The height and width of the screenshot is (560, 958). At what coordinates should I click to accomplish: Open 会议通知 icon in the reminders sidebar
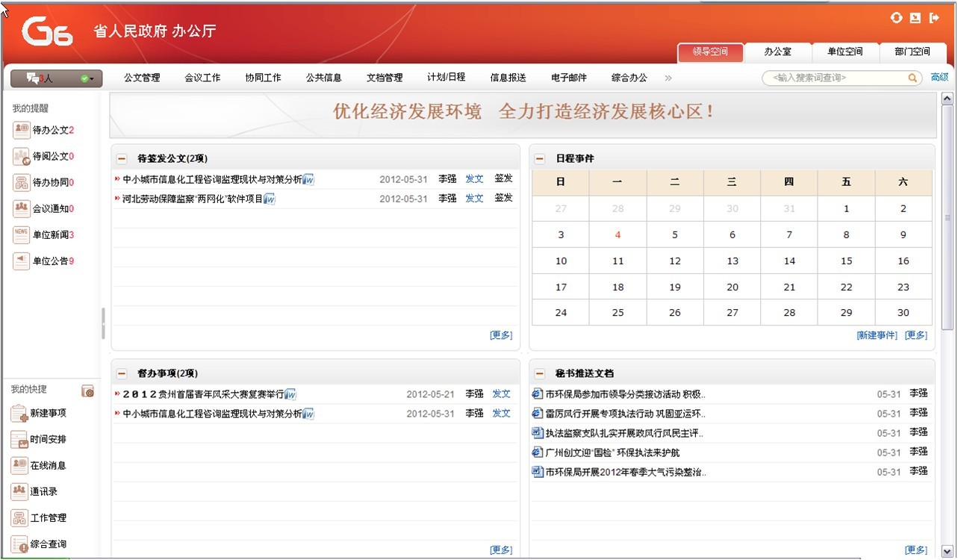(21, 208)
